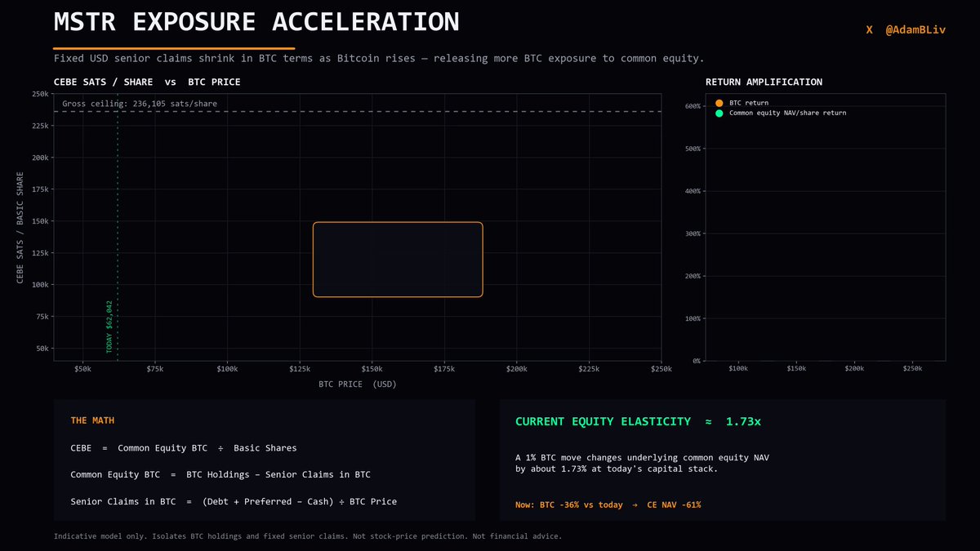The height and width of the screenshot is (551, 980).
Task: Click the 'CEBE SATS / BASIC SHARE' axis title
Action: click(x=20, y=228)
